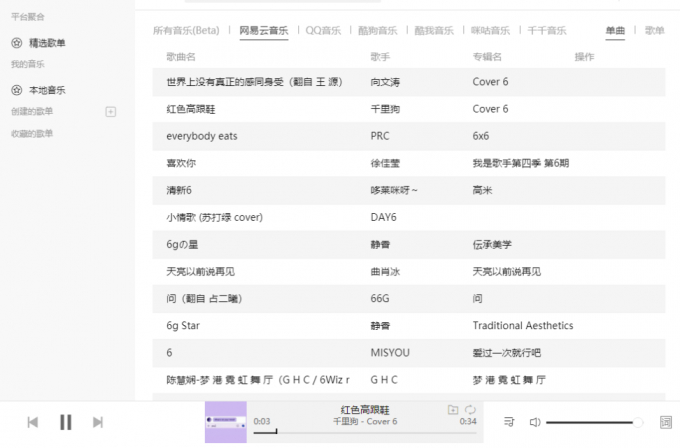This screenshot has height=448, width=680.
Task: Select song 6gの星
Action: pos(182,245)
